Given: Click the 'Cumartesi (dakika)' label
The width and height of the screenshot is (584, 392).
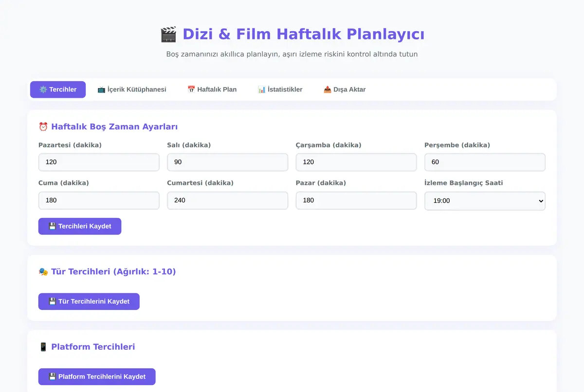Looking at the screenshot, I should [201, 183].
